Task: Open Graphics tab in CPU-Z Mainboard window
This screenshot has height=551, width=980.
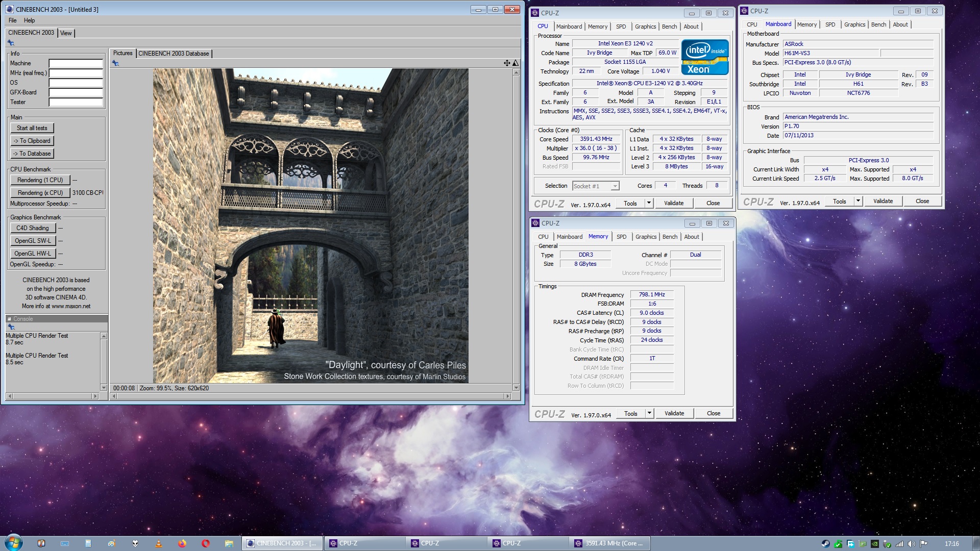Action: tap(854, 24)
